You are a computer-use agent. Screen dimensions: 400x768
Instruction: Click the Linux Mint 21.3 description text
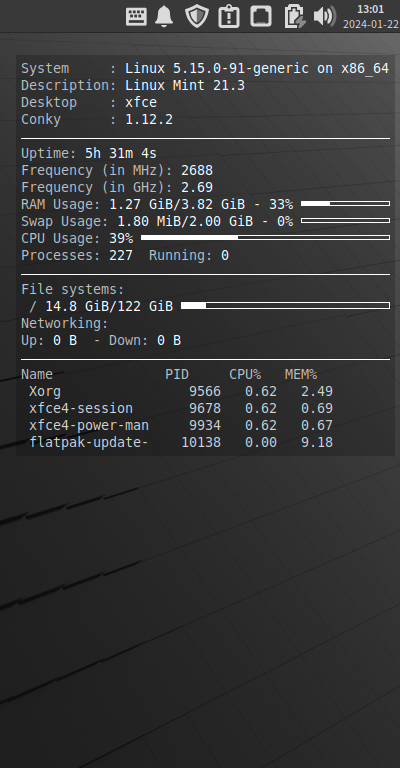click(x=185, y=85)
